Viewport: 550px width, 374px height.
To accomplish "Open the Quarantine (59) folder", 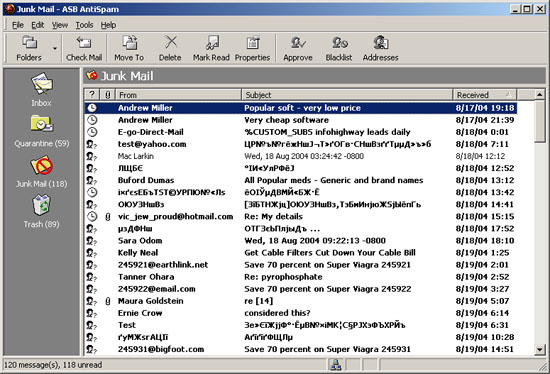I will (x=42, y=131).
